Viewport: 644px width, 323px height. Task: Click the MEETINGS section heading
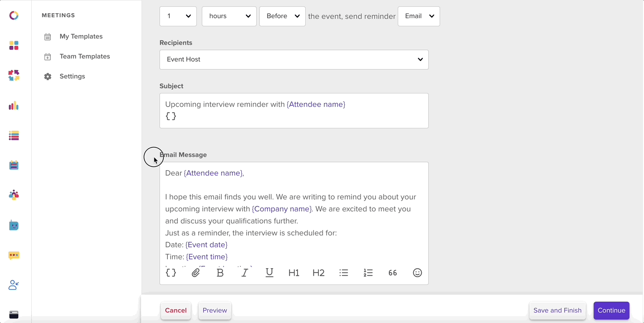tap(59, 15)
